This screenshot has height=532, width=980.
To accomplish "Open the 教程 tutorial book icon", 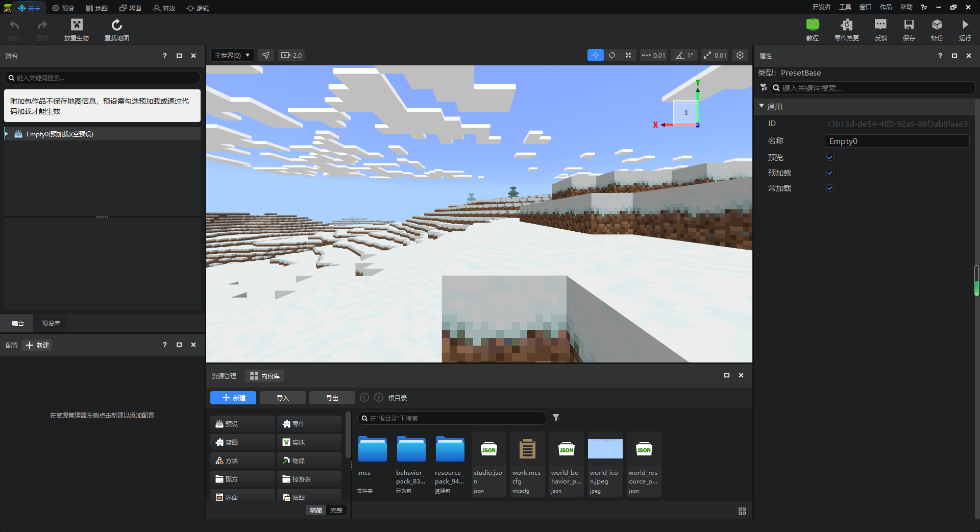I will tap(812, 25).
